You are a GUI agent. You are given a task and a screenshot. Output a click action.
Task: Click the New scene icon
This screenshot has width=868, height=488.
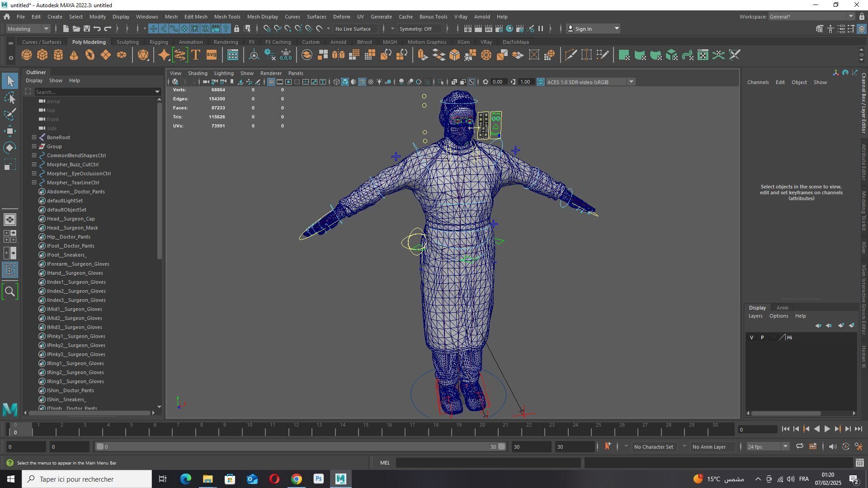coord(66,28)
